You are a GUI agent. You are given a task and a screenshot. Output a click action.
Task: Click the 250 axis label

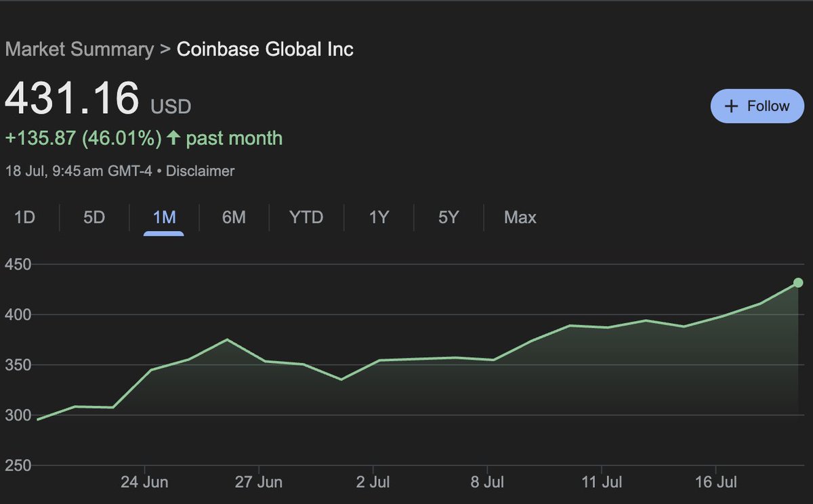(x=18, y=466)
